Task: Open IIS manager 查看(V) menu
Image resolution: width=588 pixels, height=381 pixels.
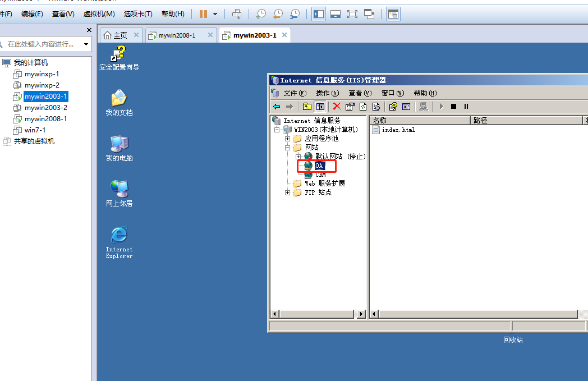Action: [360, 93]
